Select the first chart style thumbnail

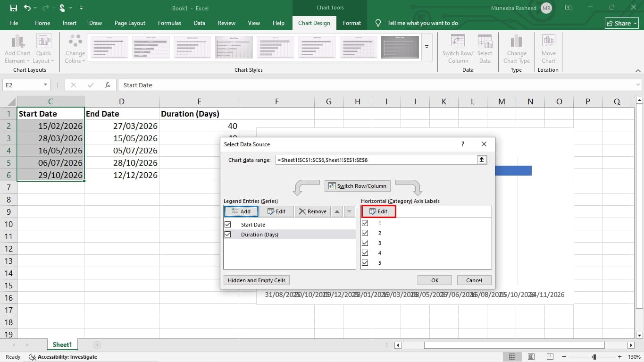point(109,47)
